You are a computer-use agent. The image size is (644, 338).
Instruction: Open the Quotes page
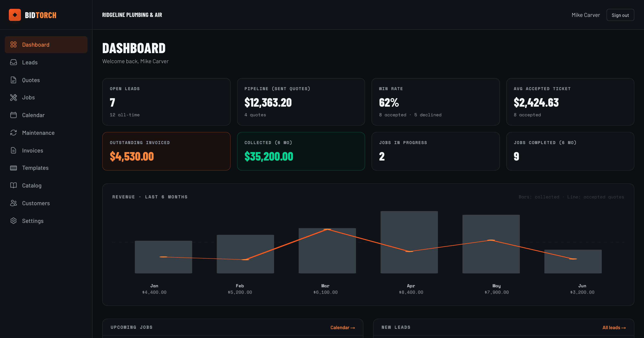click(46, 80)
